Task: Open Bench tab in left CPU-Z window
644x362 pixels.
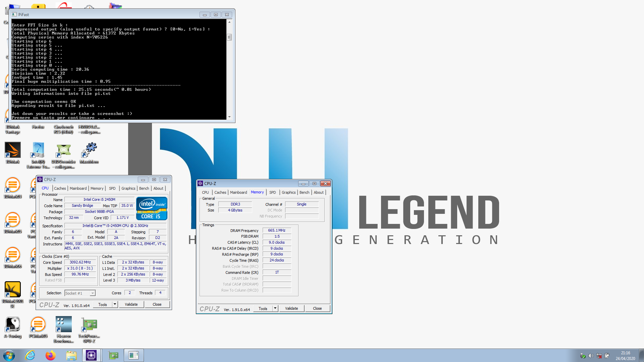Action: 144,188
